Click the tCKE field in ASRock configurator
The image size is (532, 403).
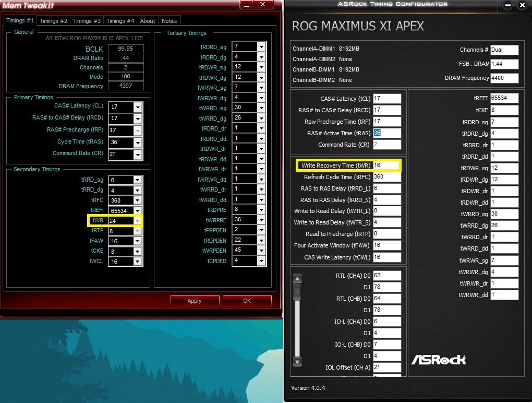504,110
